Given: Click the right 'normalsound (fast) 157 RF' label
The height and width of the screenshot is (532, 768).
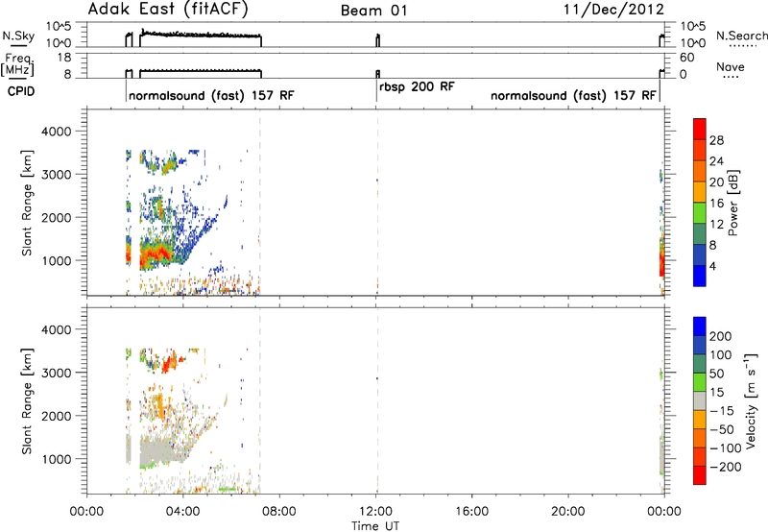Looking at the screenshot, I should (x=573, y=95).
